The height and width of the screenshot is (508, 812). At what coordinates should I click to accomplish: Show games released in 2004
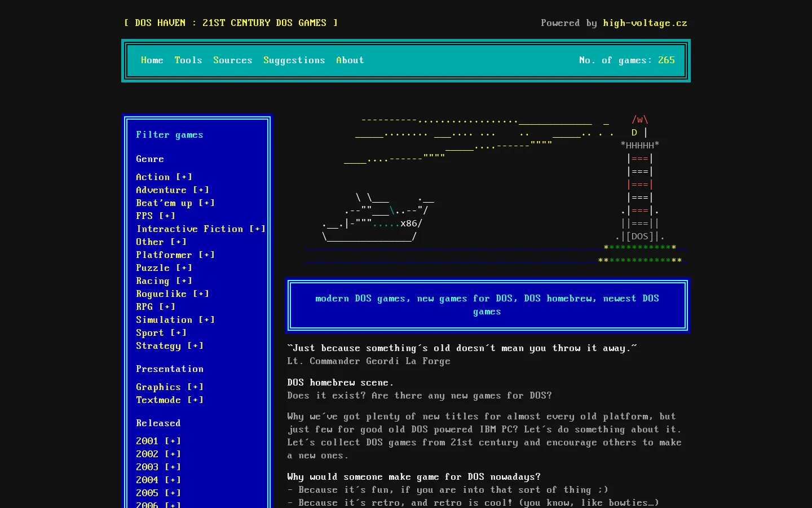click(x=158, y=480)
